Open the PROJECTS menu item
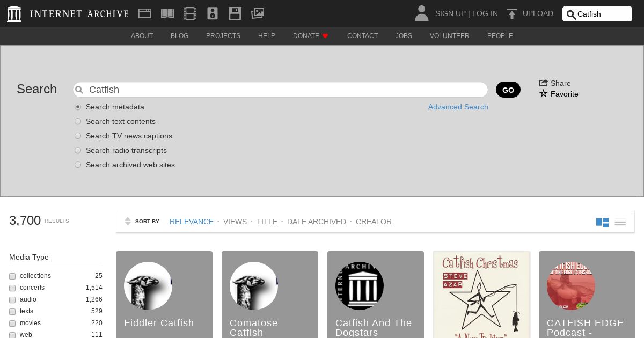644x338 pixels. click(223, 36)
